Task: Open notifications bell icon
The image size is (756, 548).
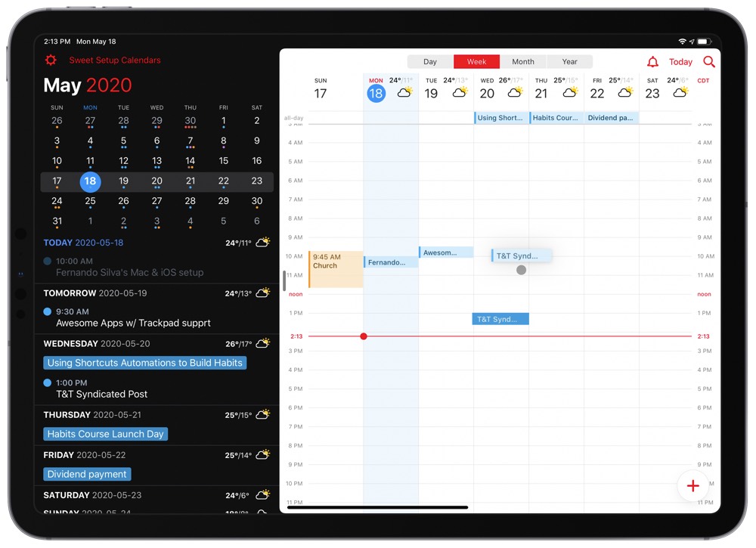Action: coord(652,62)
